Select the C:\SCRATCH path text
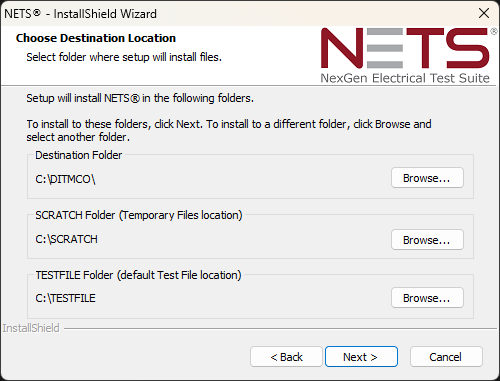The width and height of the screenshot is (500, 381). point(66,239)
